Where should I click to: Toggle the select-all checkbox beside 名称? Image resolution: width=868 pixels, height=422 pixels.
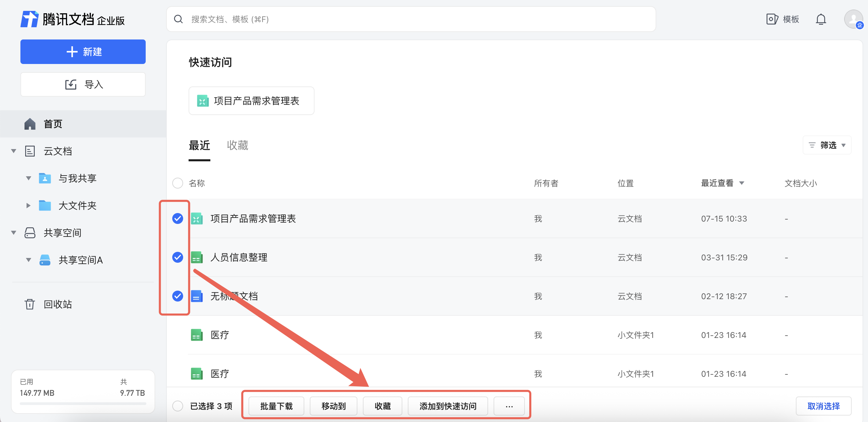click(x=178, y=183)
